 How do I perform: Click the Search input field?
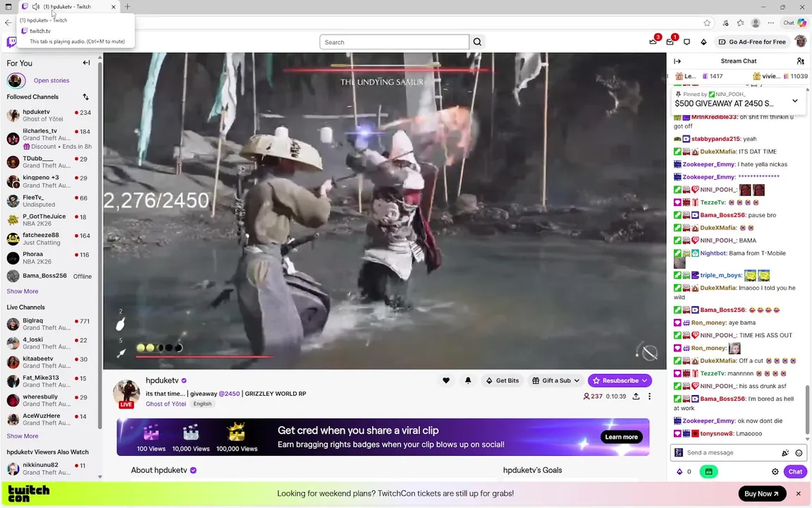tap(394, 42)
